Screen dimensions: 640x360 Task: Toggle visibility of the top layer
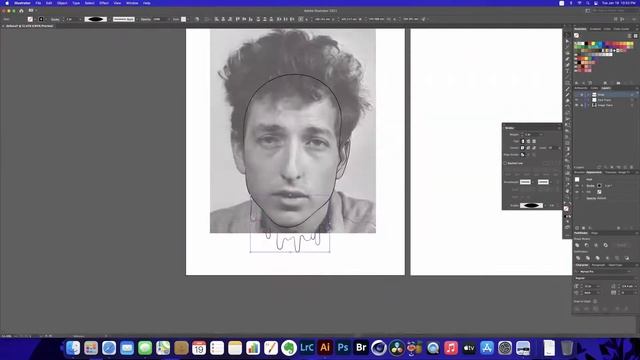click(x=576, y=95)
